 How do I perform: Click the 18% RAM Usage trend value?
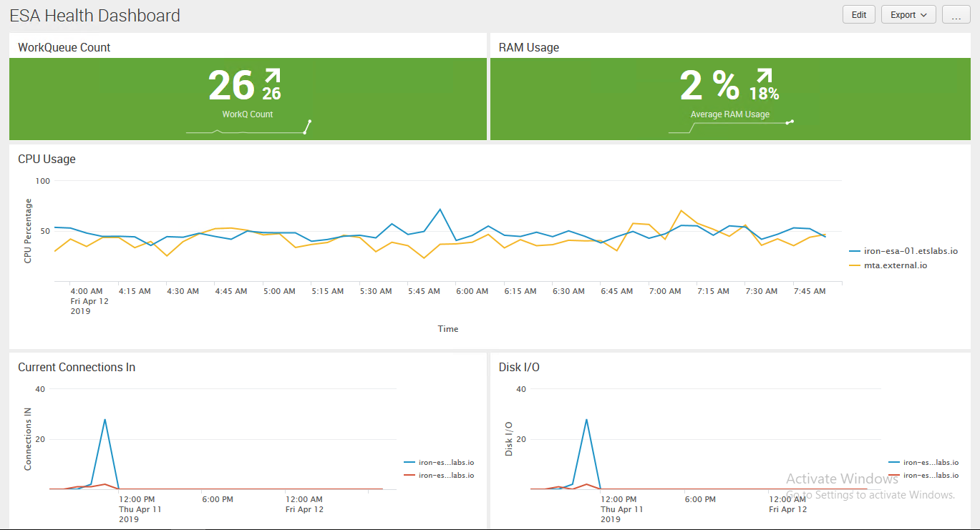(765, 93)
